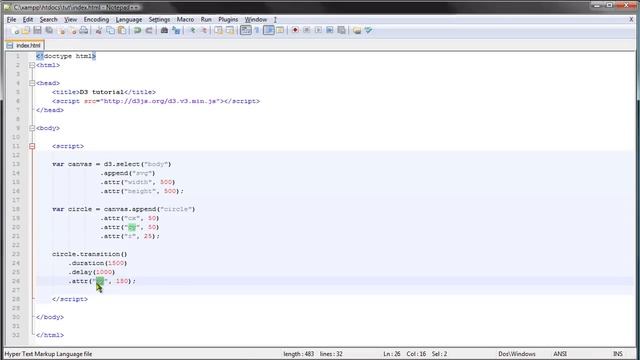This screenshot has height=360, width=640.
Task: Save the document with the floppy disk icon
Action: (37, 30)
